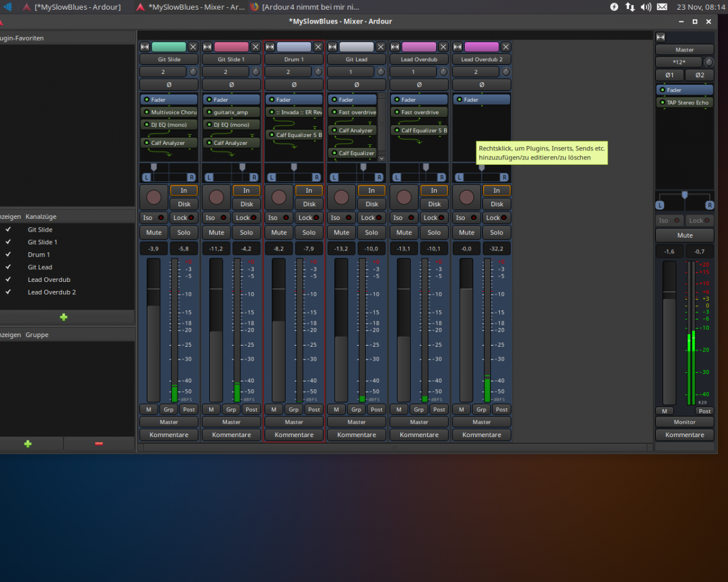Click the Git Slide 1 color name swatch
The height and width of the screenshot is (582, 728).
[231, 47]
